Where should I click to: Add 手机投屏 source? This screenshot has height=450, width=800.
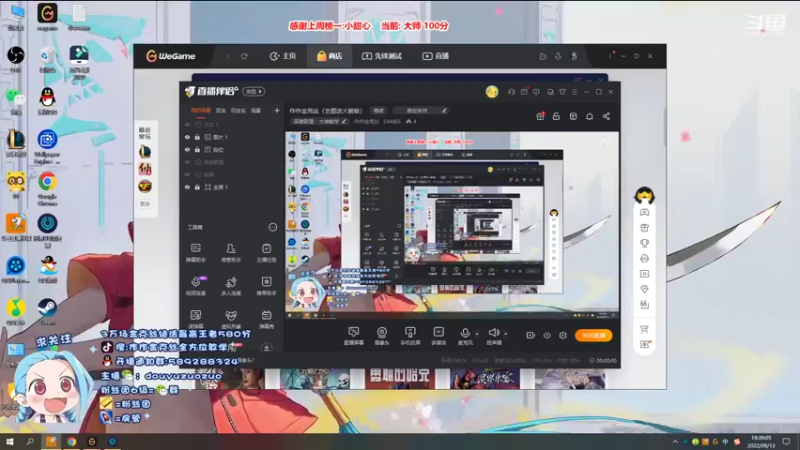(410, 336)
